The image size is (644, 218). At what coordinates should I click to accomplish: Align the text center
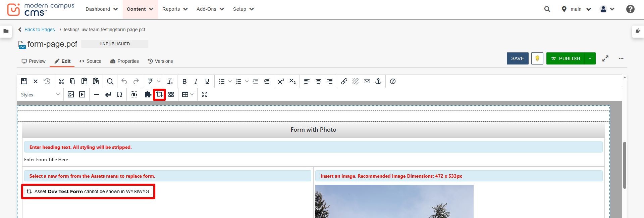coord(318,81)
